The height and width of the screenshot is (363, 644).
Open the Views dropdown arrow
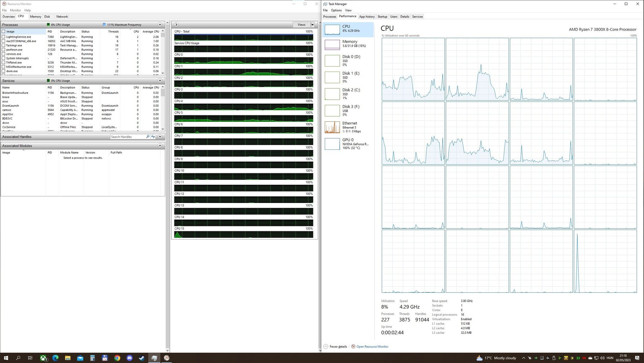pos(312,25)
